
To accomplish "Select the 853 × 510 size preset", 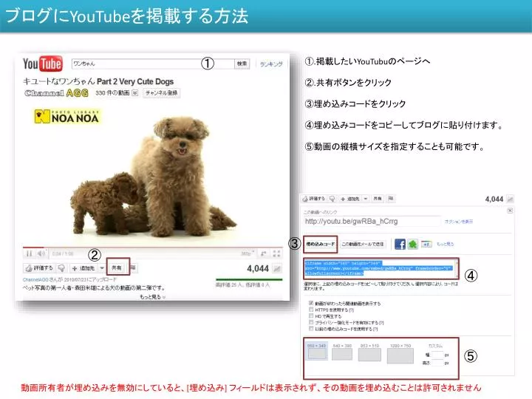I will (369, 352).
